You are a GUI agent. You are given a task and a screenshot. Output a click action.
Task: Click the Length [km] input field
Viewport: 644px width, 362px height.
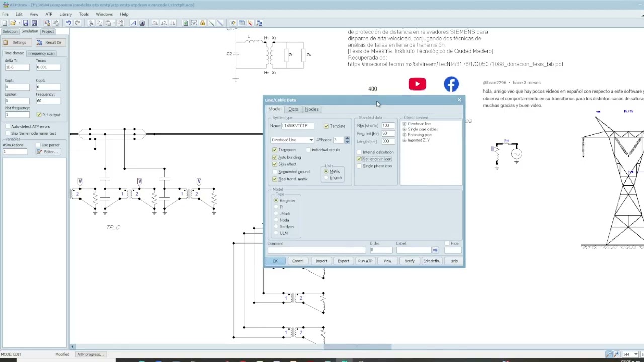[388, 141]
